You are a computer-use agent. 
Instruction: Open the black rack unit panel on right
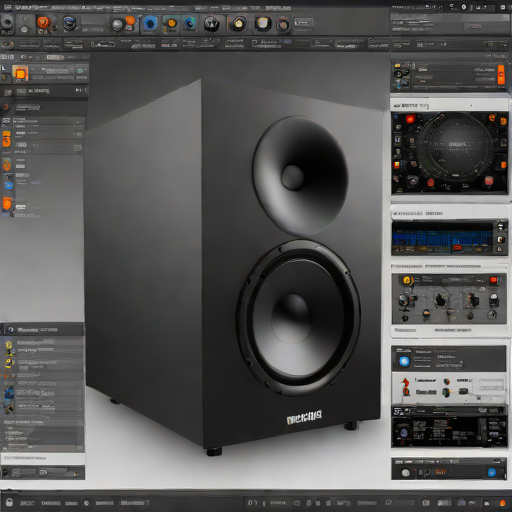(x=449, y=427)
